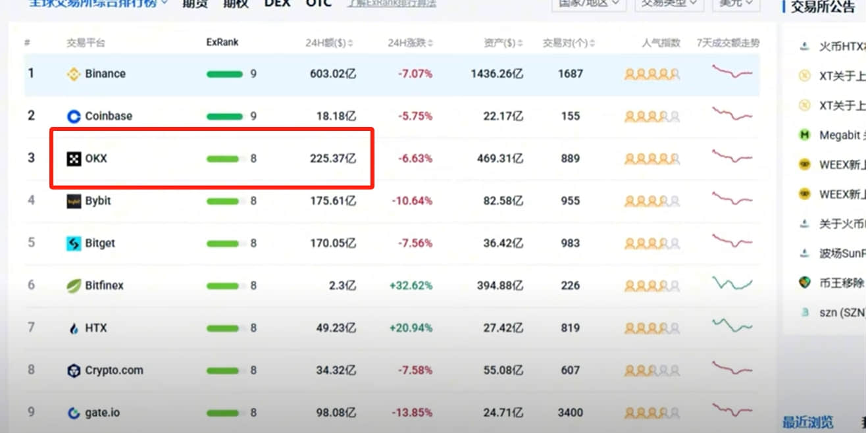The width and height of the screenshot is (868, 433).
Task: Open the Bitfinex exchange link
Action: [104, 286]
